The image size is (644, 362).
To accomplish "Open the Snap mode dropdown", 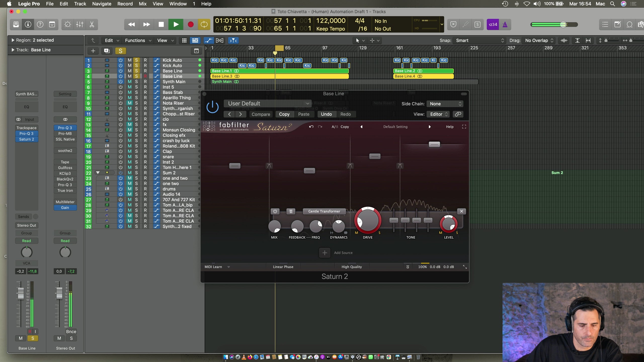I will click(x=479, y=40).
